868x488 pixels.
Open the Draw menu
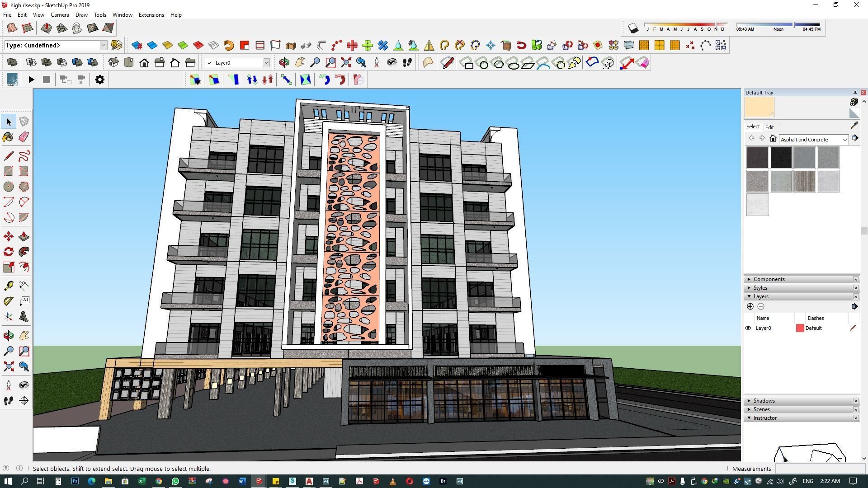click(81, 15)
